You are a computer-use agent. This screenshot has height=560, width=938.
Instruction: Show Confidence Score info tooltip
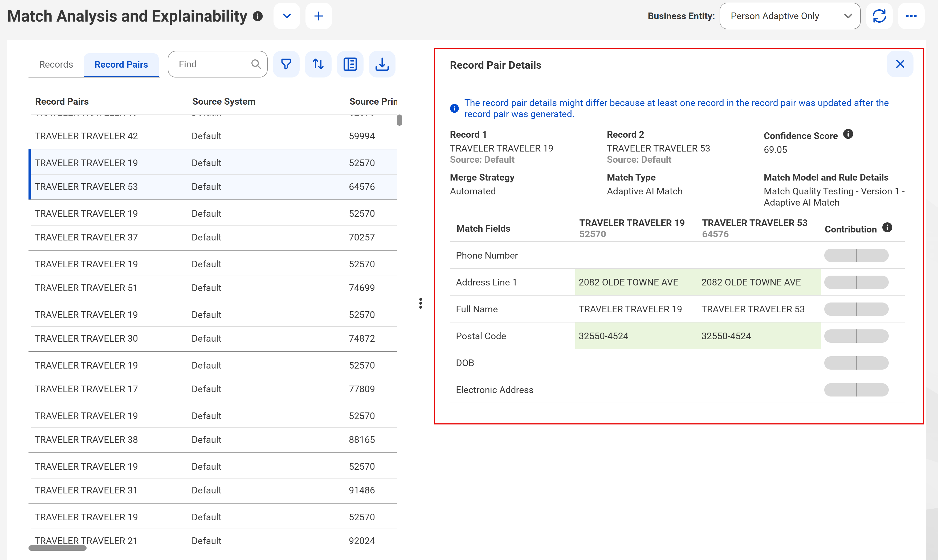848,134
